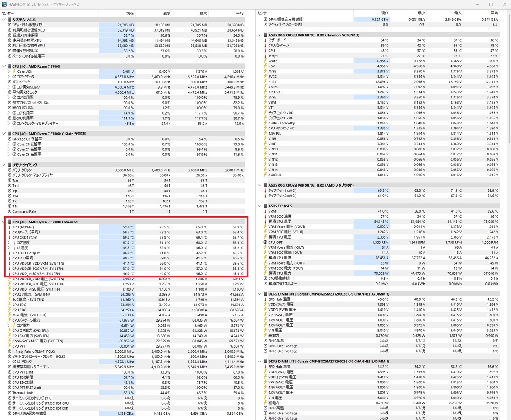Click the 0.991 V Core VIDs value
This screenshot has width=511, height=420.
(x=117, y=72)
